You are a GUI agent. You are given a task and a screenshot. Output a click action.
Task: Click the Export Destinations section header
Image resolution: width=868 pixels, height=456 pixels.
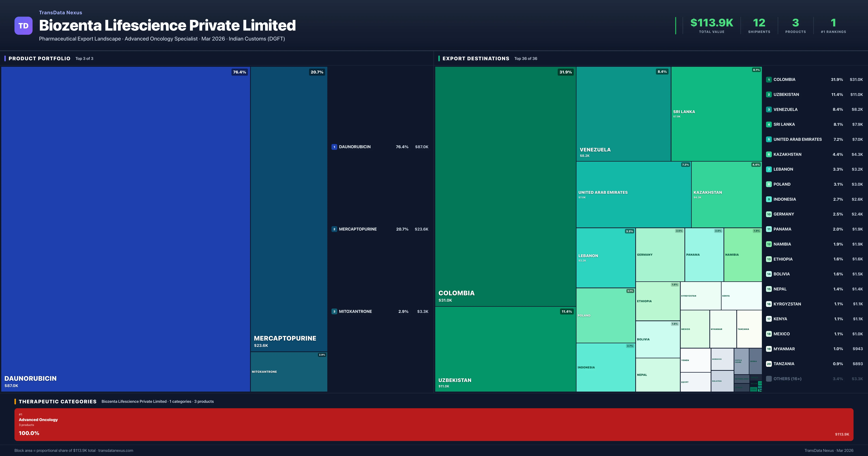(x=475, y=58)
